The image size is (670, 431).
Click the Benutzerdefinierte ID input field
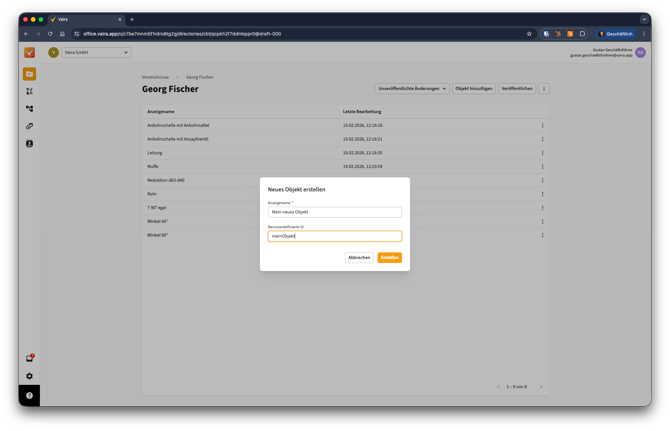click(335, 236)
